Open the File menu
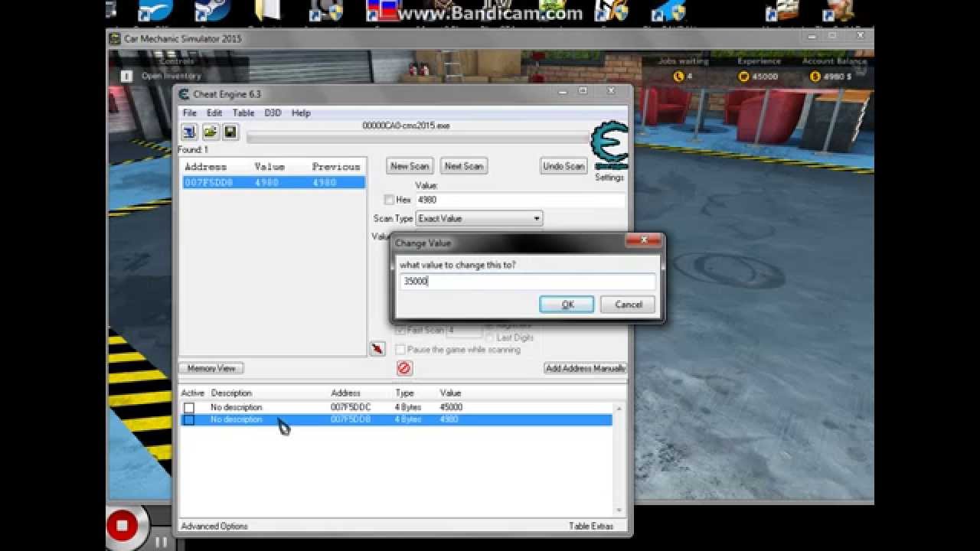980x551 pixels. pos(189,112)
